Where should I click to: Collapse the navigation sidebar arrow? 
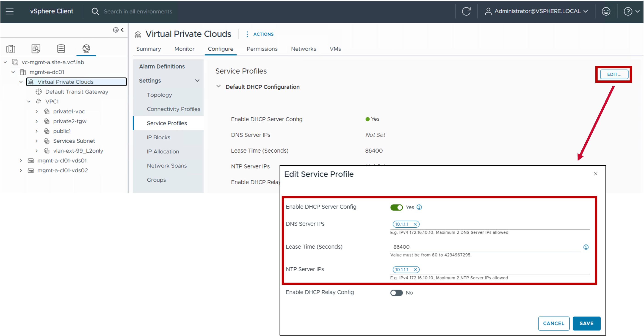122,30
